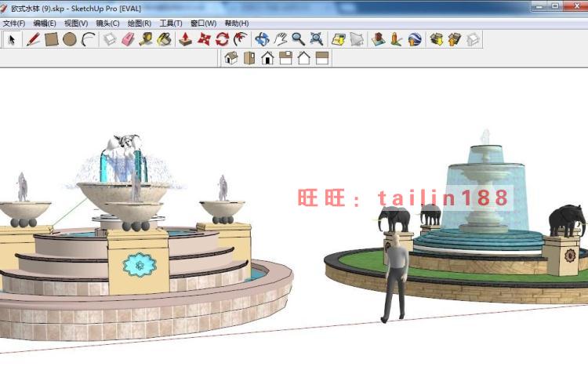Select the arrow Select tool
Screen dimensions: 588x370
click(x=12, y=39)
